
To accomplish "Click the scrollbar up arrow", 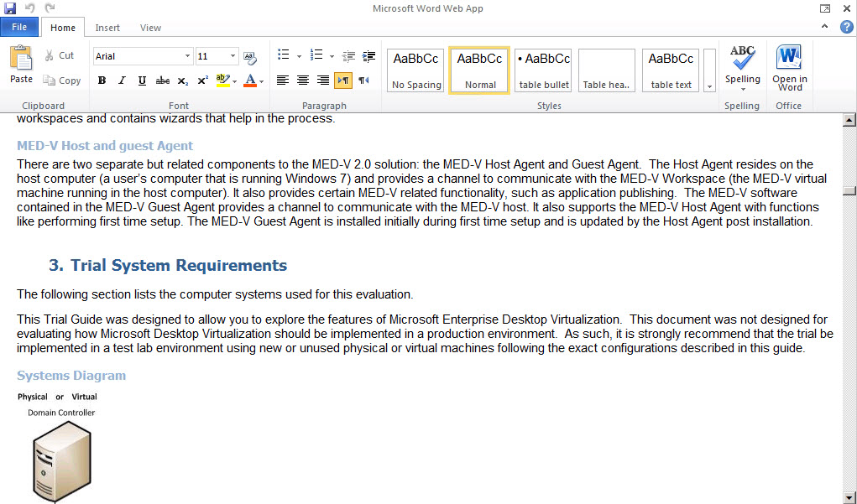I will [x=849, y=120].
